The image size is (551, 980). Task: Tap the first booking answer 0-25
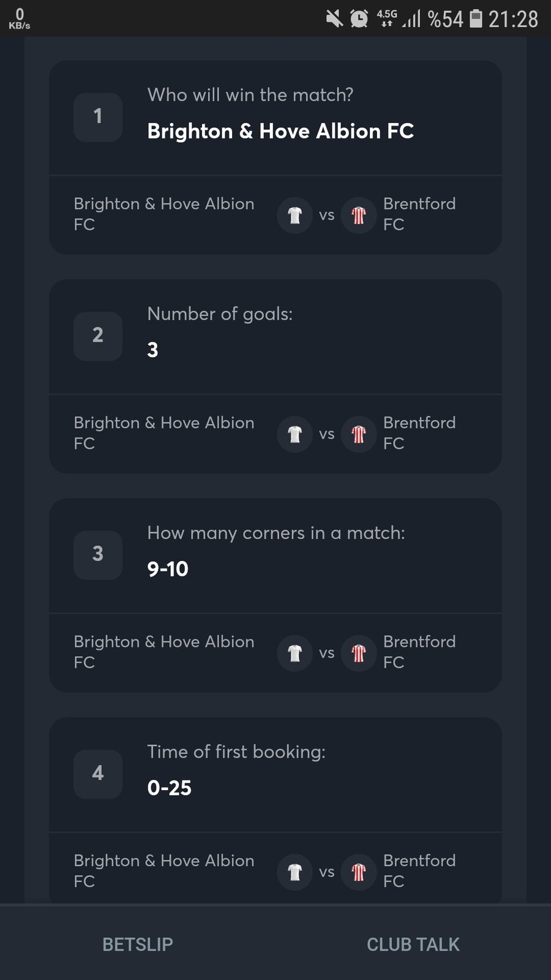click(x=170, y=788)
